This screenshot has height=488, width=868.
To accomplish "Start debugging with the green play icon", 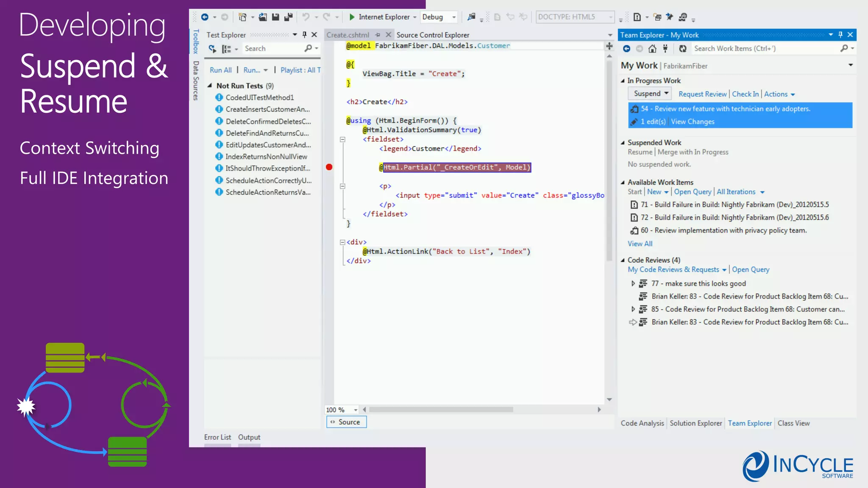I will click(352, 17).
